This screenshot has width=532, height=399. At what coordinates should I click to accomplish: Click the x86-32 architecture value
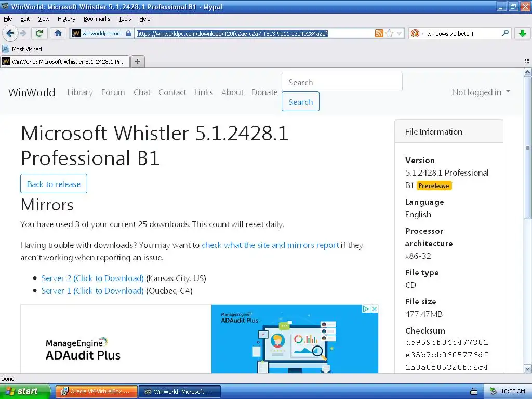(418, 256)
